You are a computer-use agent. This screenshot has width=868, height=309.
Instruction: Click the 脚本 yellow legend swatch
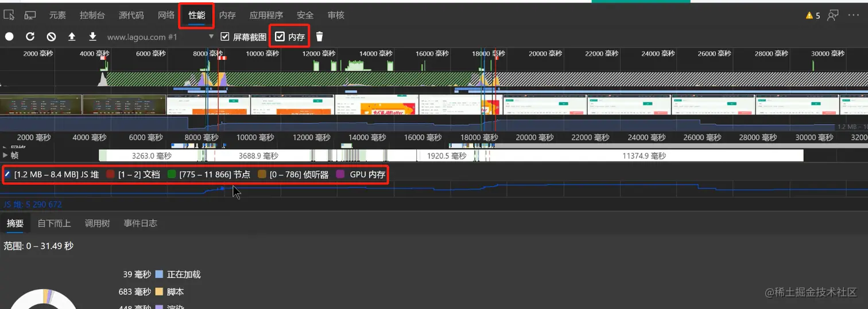point(160,292)
